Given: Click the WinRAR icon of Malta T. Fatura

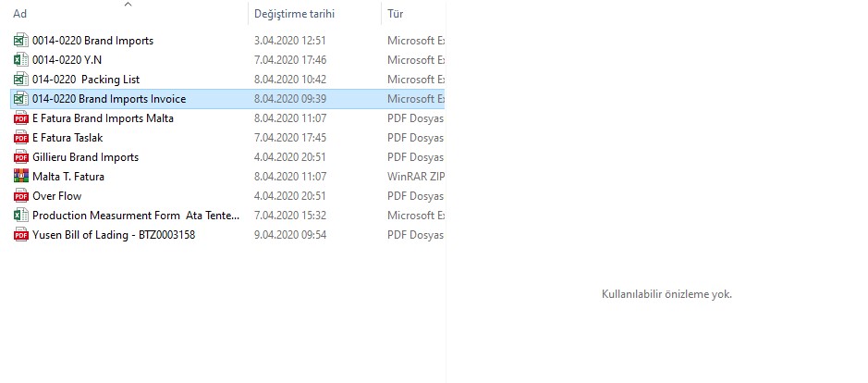Looking at the screenshot, I should [21, 177].
